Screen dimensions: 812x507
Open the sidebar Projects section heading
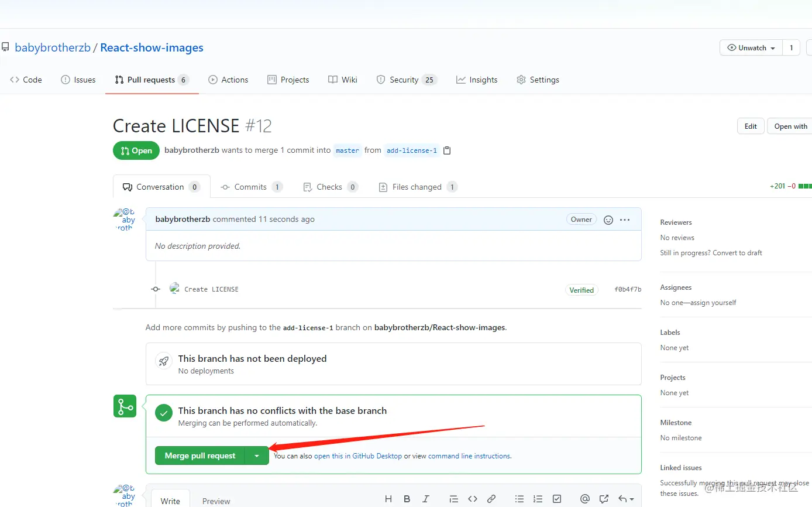coord(673,378)
